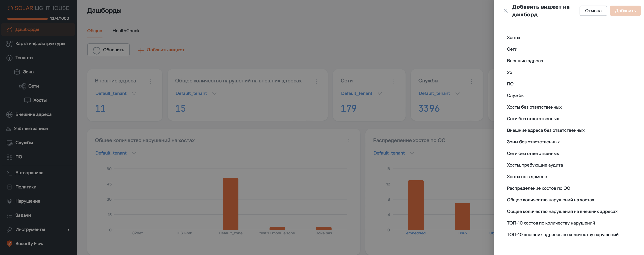Screen dimensions: 644x255
Task: Open three-dot menu on Сети card
Action: click(394, 81)
